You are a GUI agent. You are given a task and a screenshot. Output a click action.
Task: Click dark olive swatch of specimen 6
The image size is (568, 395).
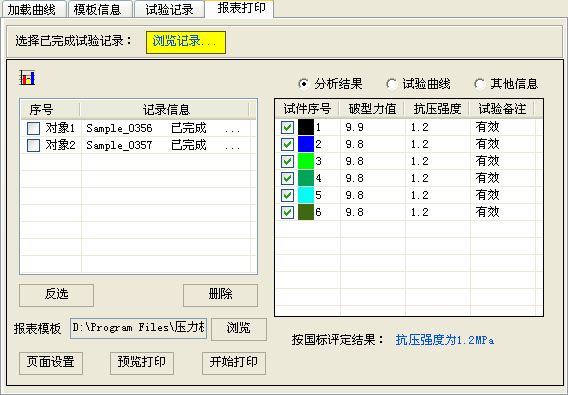click(306, 212)
